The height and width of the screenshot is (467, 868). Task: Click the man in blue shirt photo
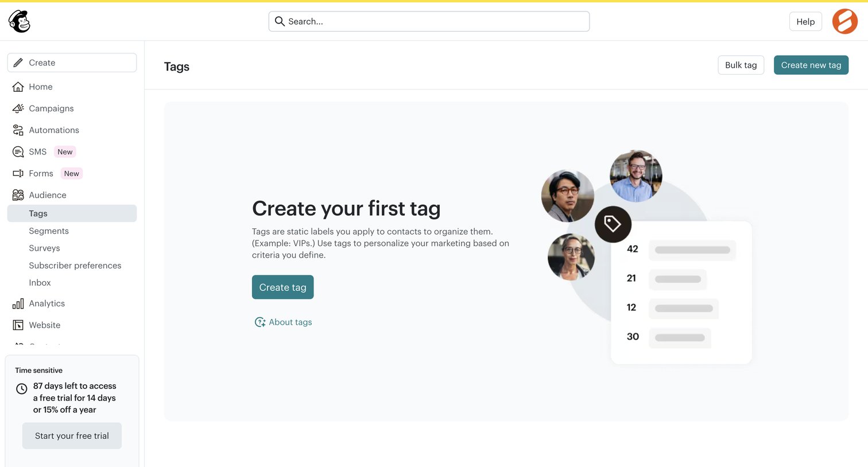(x=635, y=176)
